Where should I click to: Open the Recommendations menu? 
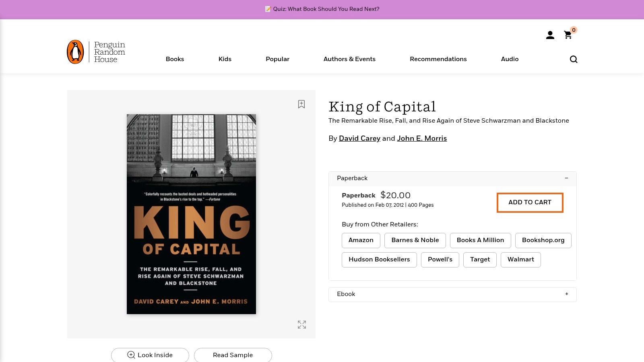point(438,59)
